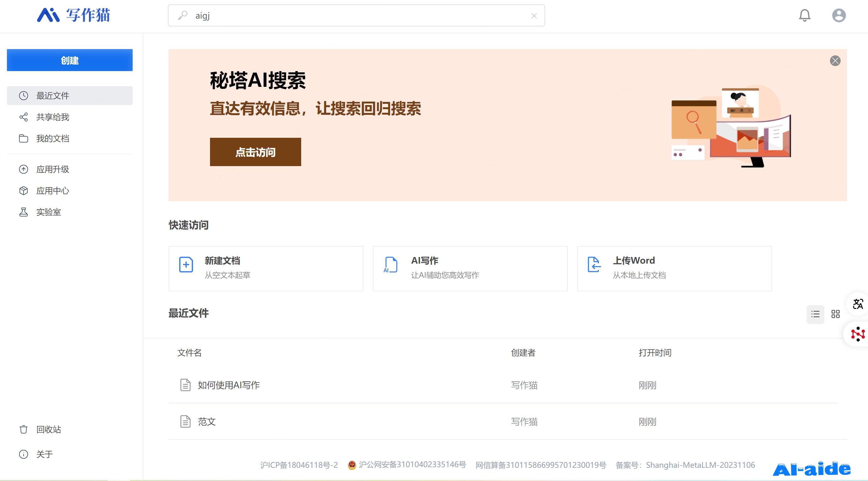Switch to list view
868x481 pixels.
815,314
